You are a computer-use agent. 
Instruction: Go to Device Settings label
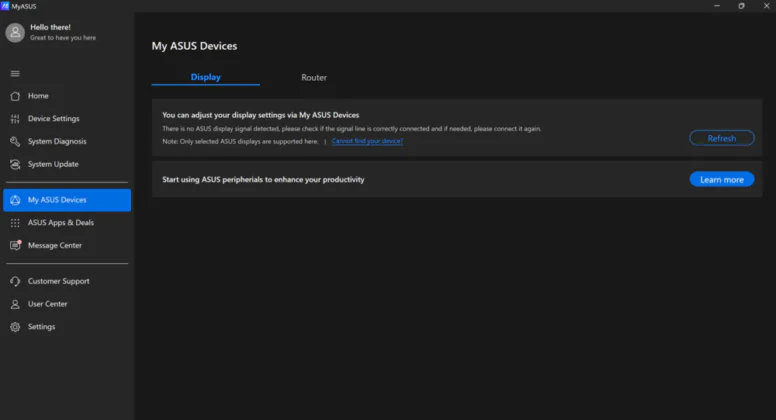pos(53,119)
